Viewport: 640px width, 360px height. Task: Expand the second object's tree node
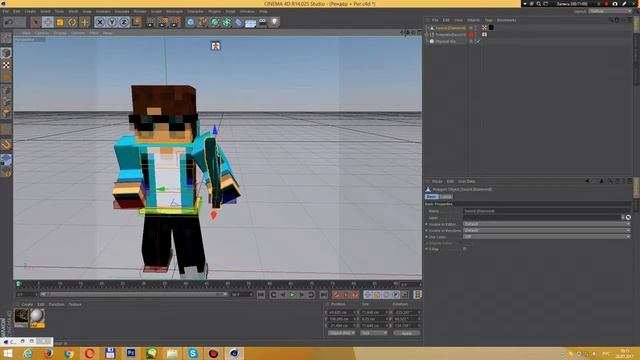click(427, 35)
